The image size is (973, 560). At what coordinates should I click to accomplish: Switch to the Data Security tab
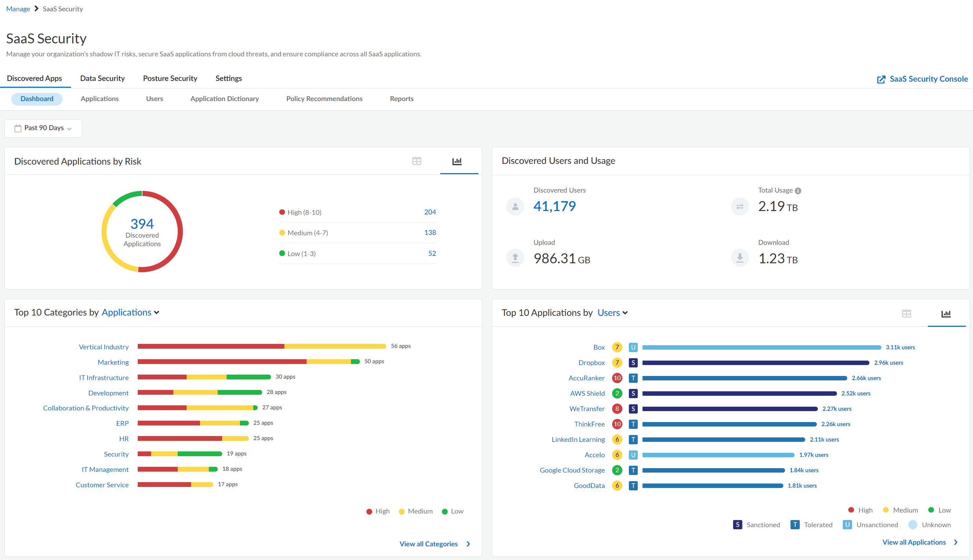tap(103, 79)
